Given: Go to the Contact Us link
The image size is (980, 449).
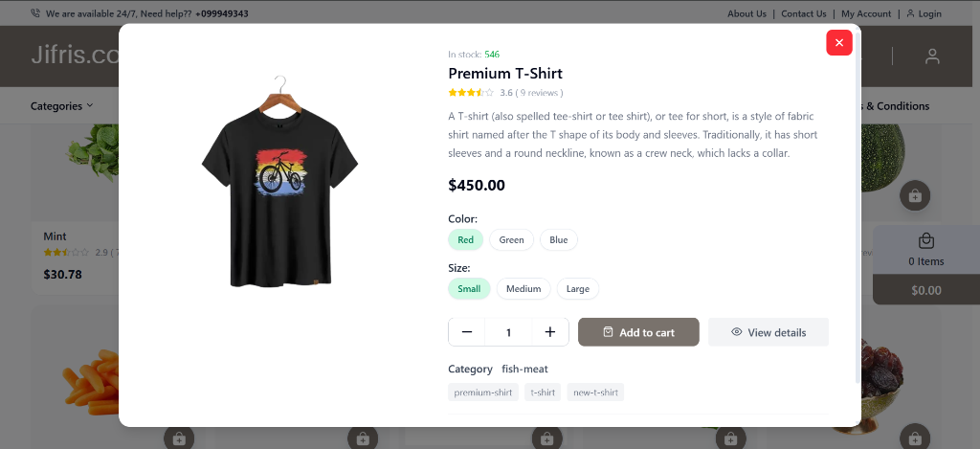Looking at the screenshot, I should click(x=803, y=13).
